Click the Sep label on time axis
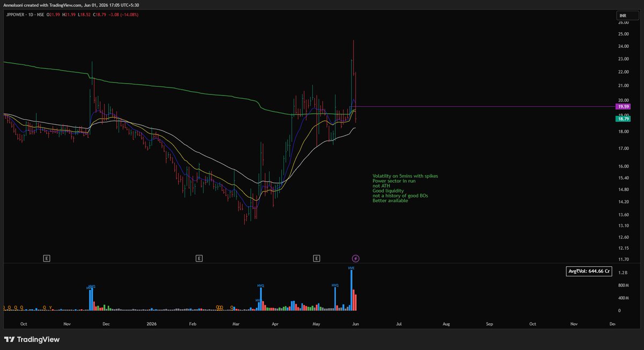Image resolution: width=644 pixels, height=350 pixels. (x=489, y=324)
